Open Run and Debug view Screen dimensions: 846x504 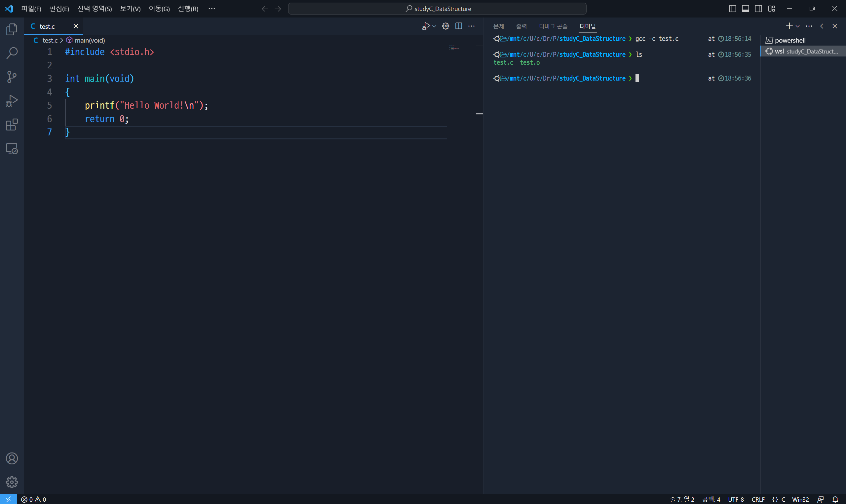12,101
